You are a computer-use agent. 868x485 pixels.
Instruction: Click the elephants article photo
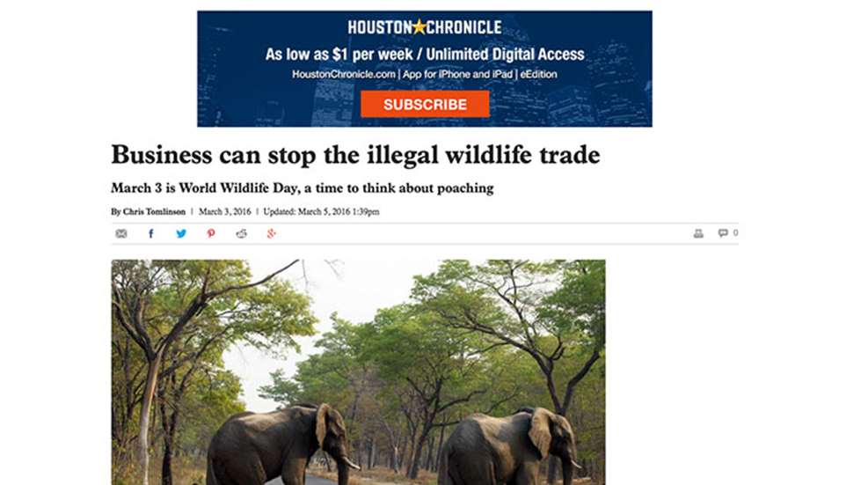(x=358, y=372)
